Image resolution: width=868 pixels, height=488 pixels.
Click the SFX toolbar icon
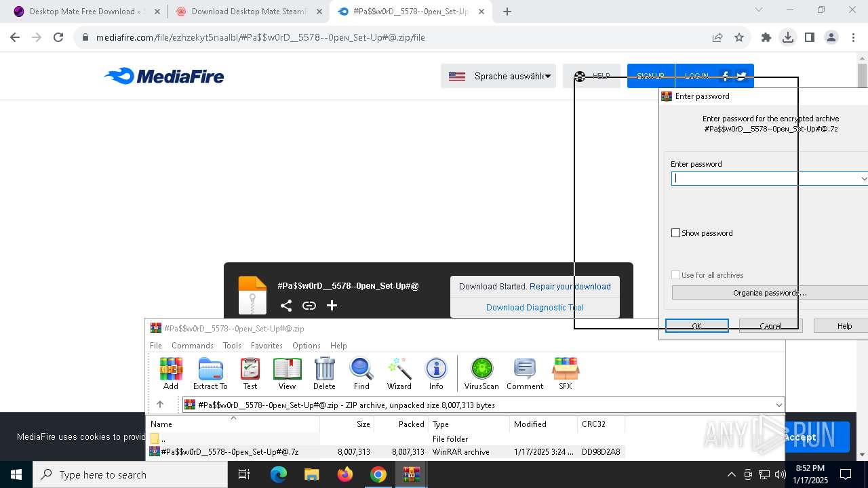click(565, 374)
